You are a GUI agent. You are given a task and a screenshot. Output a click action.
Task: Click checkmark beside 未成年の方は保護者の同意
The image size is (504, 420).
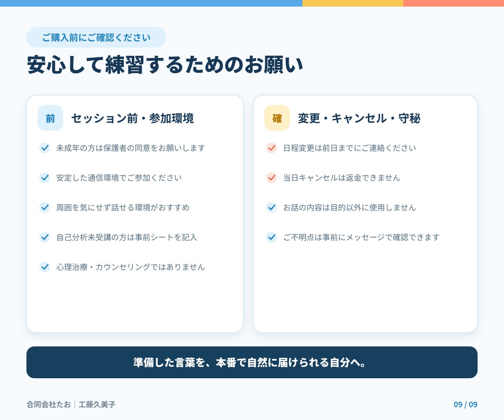click(45, 148)
